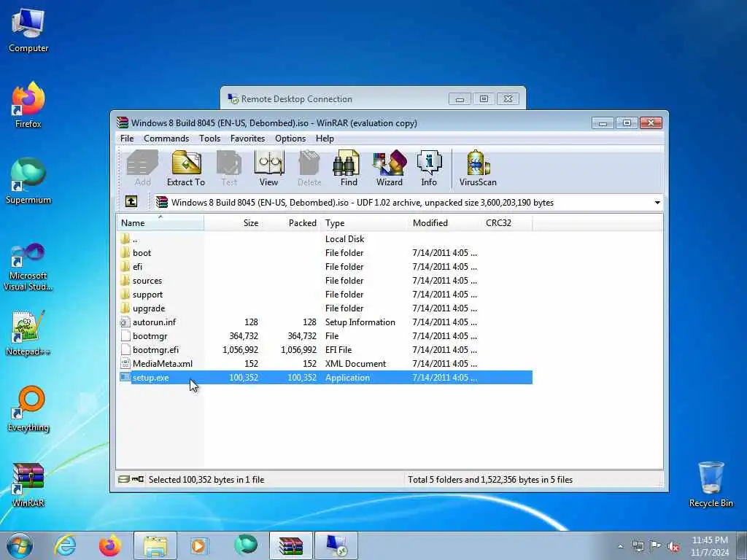Restore the Remote Desktop Connection window

484,99
